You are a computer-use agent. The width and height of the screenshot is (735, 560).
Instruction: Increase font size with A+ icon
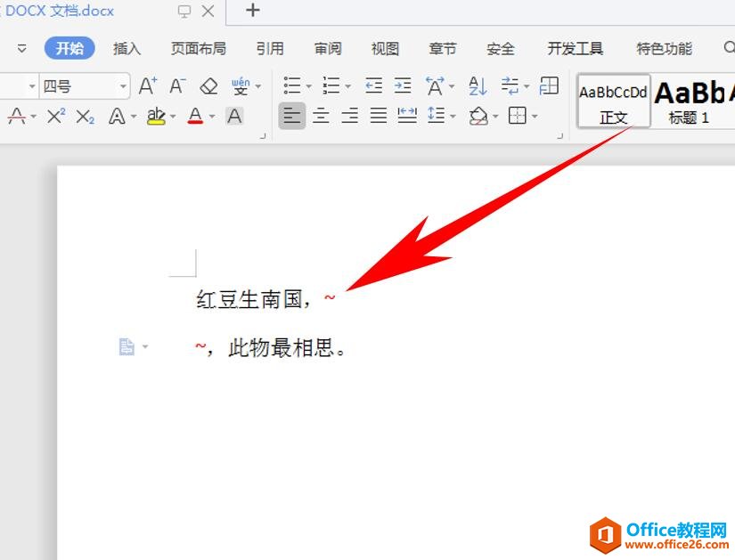(148, 86)
